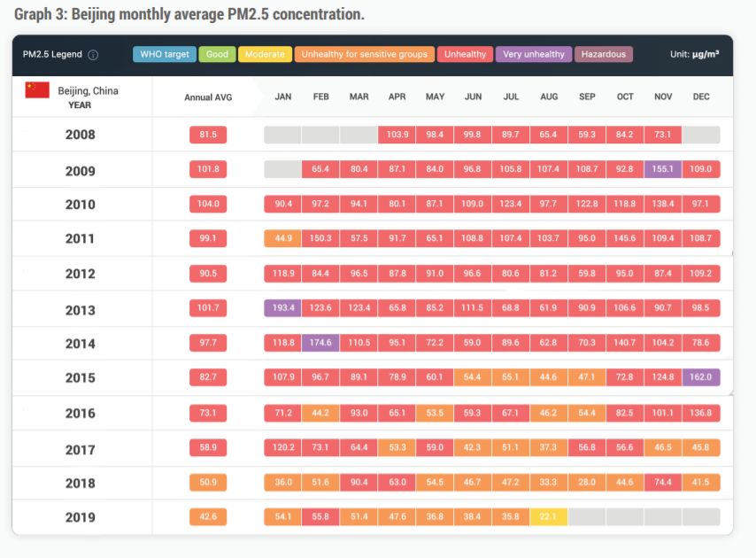Click the Graph 3 title text
The height and width of the screenshot is (558, 756).
pos(189,14)
